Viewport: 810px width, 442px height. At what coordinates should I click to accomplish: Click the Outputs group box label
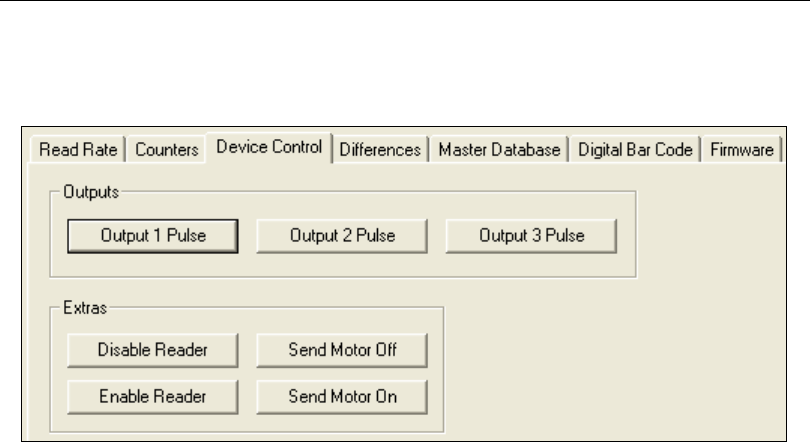click(x=85, y=187)
